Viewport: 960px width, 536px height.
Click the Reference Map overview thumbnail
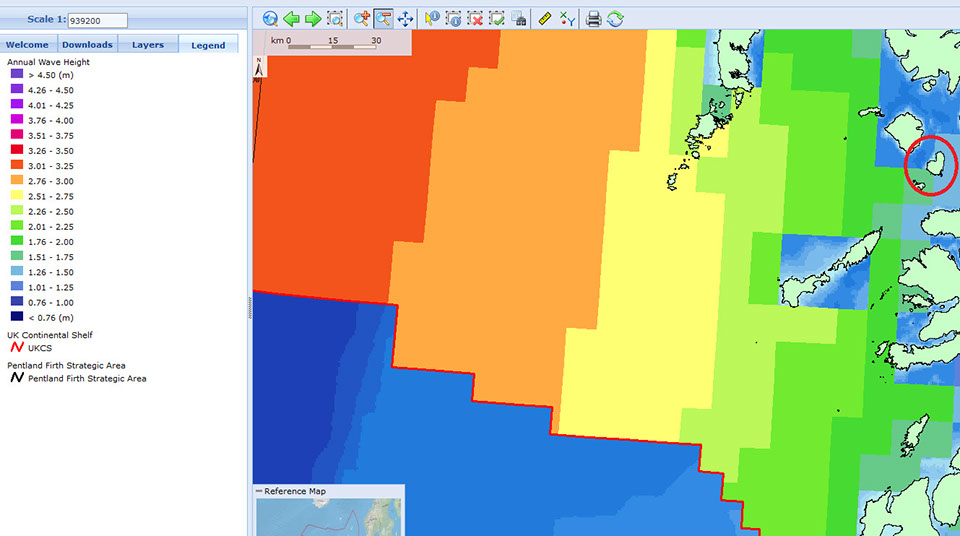click(x=329, y=517)
